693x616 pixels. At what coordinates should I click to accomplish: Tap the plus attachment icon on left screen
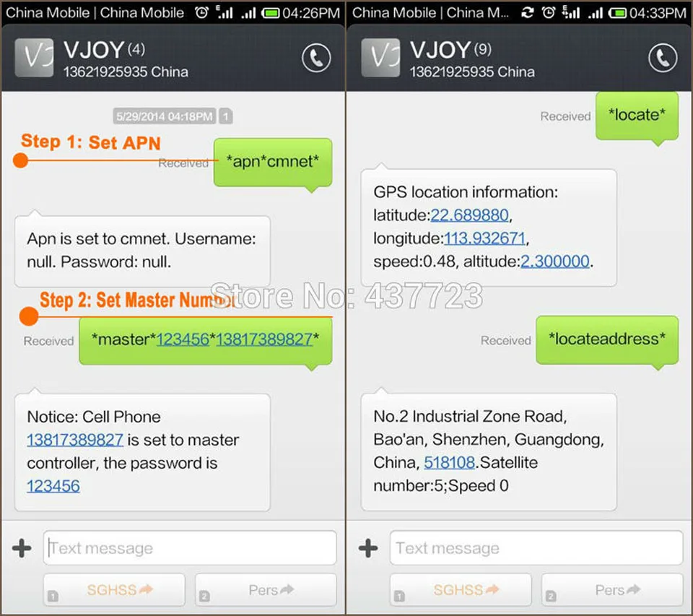coord(22,548)
